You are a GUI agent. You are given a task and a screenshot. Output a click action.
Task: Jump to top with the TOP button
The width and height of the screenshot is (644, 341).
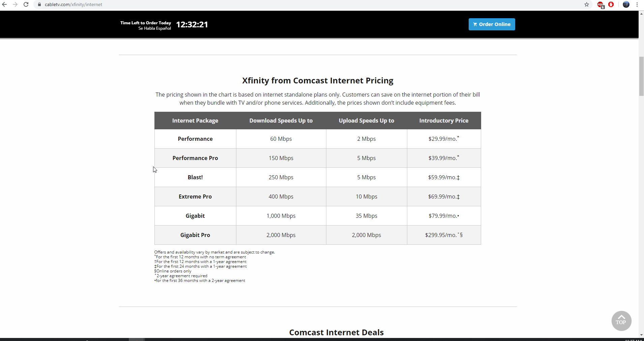(621, 321)
